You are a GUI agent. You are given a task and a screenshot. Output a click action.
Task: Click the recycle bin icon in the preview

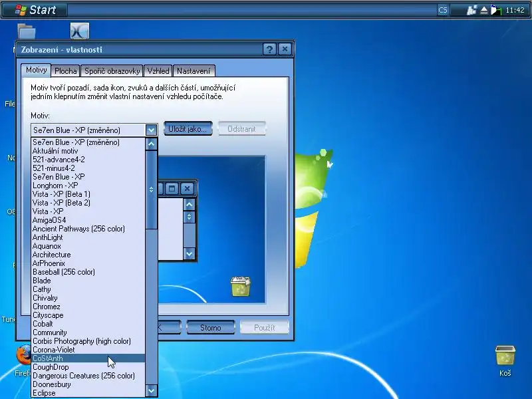pos(240,287)
